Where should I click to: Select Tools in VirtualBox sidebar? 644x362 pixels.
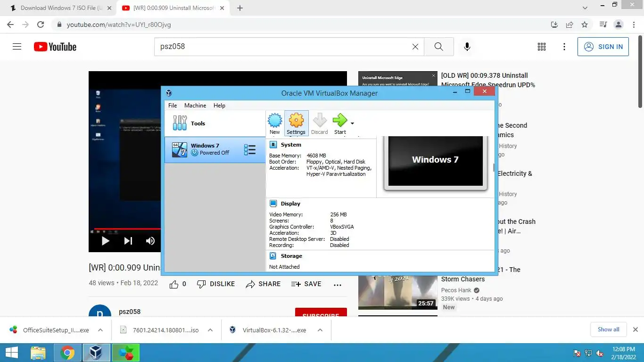tap(215, 123)
